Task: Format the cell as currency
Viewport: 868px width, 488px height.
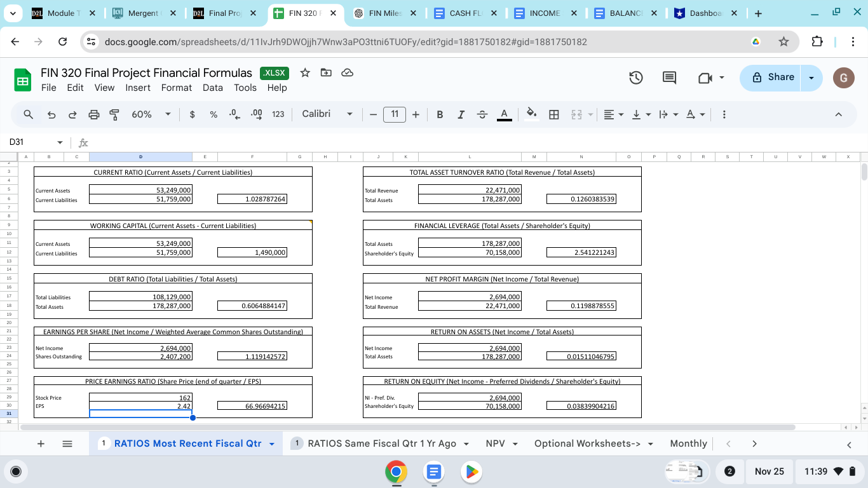Action: (193, 114)
